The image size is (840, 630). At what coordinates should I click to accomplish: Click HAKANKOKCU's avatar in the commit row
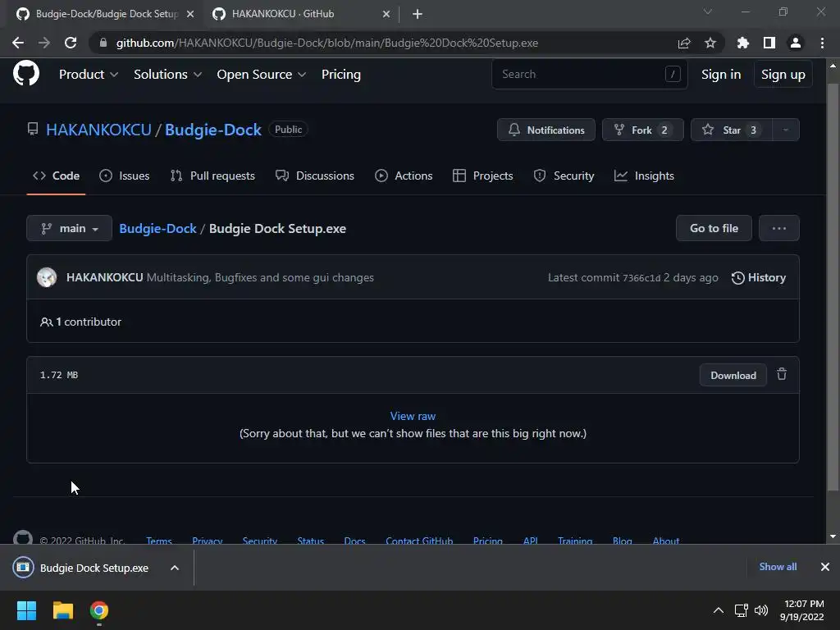(47, 277)
